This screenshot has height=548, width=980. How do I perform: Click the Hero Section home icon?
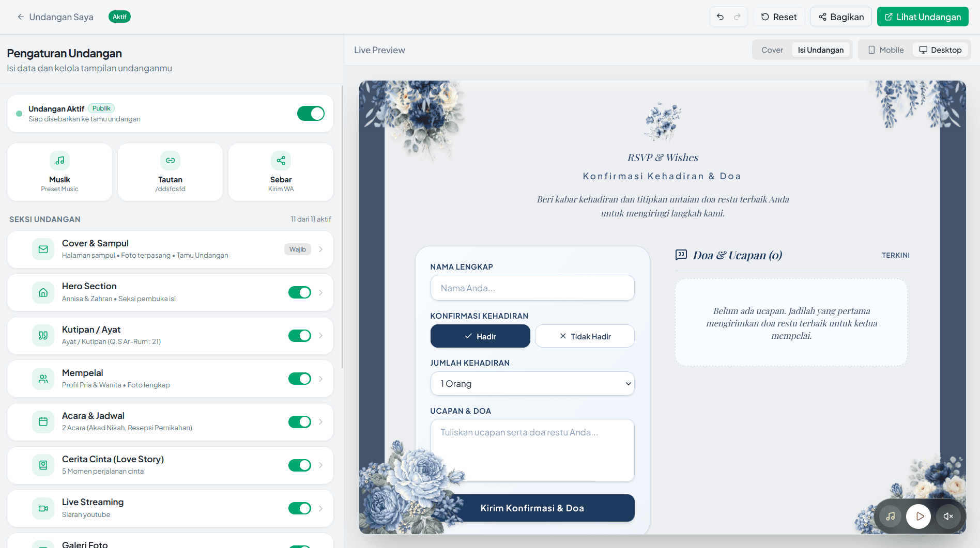(x=43, y=292)
